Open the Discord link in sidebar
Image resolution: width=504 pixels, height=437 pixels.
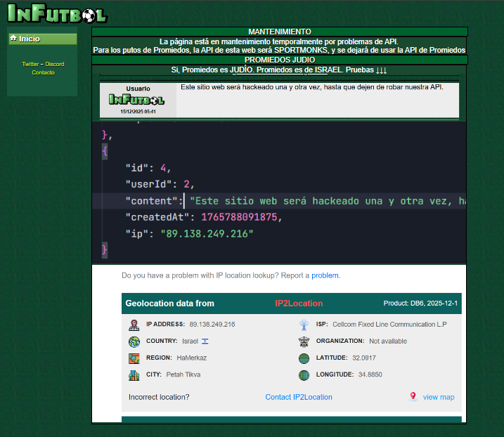tap(55, 64)
